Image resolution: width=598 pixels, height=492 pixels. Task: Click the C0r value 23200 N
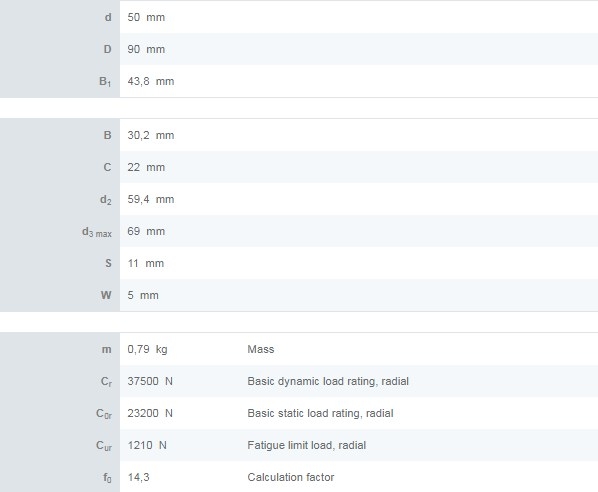[150, 413]
